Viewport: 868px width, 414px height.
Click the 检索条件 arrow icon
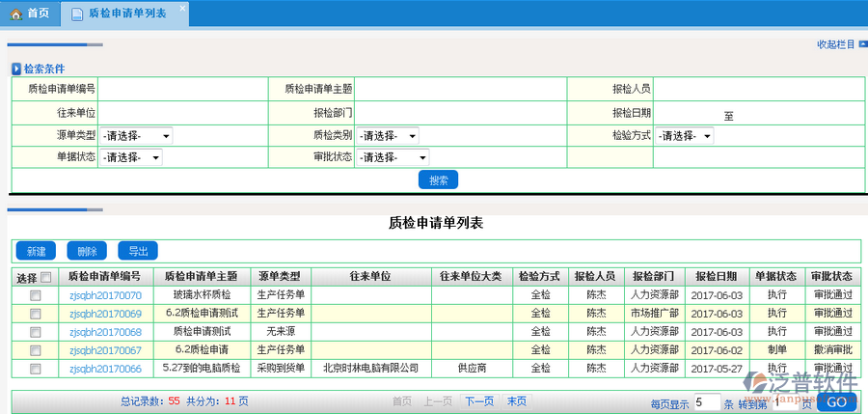pyautogui.click(x=15, y=69)
